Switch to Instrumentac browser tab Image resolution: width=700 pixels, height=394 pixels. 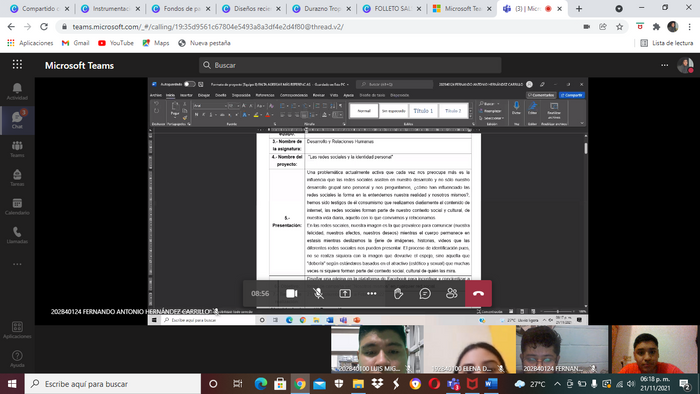(x=110, y=8)
